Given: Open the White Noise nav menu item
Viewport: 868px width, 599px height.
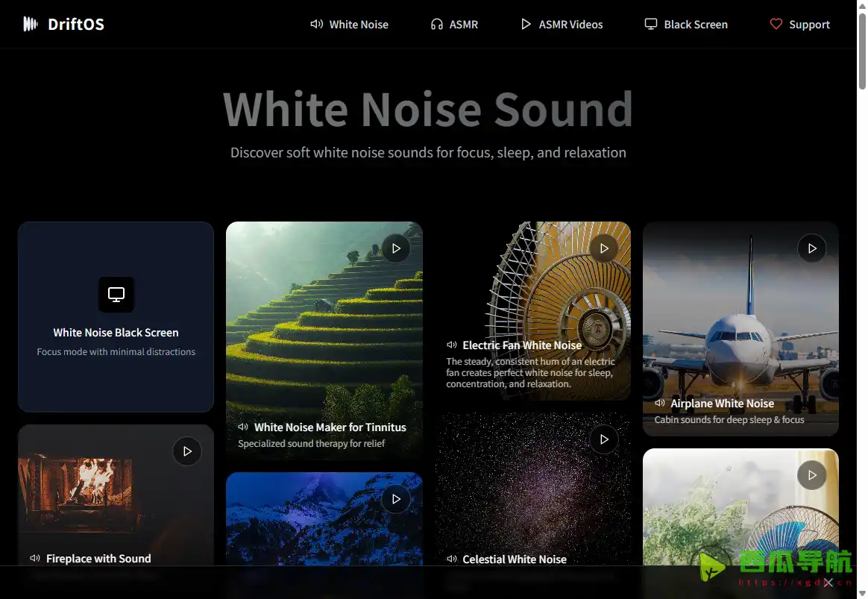Looking at the screenshot, I should pyautogui.click(x=350, y=25).
